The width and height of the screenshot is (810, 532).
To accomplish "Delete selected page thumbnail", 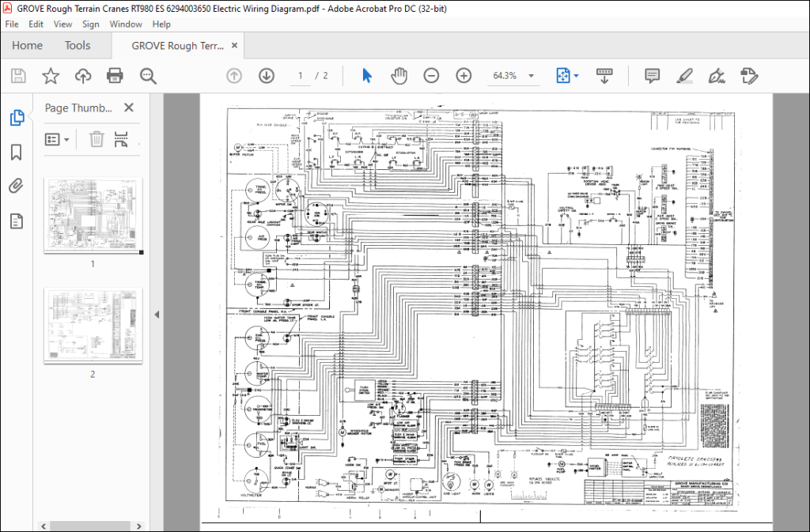I will 97,139.
